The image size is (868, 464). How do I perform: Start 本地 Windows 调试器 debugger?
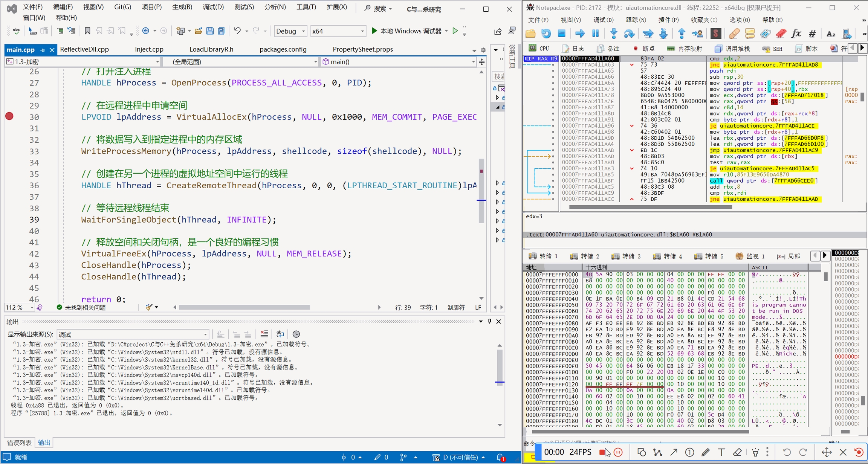[406, 31]
